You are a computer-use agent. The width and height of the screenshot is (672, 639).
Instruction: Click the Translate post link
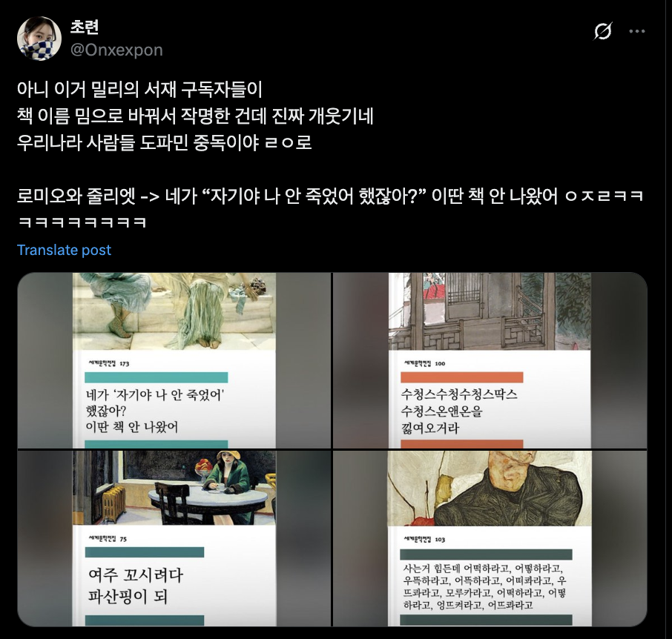[64, 250]
